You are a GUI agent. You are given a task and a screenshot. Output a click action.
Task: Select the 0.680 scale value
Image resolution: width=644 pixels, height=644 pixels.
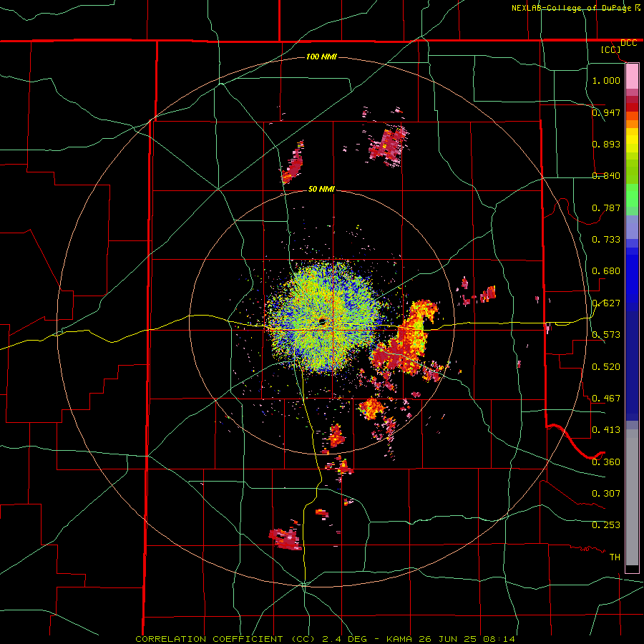point(606,271)
